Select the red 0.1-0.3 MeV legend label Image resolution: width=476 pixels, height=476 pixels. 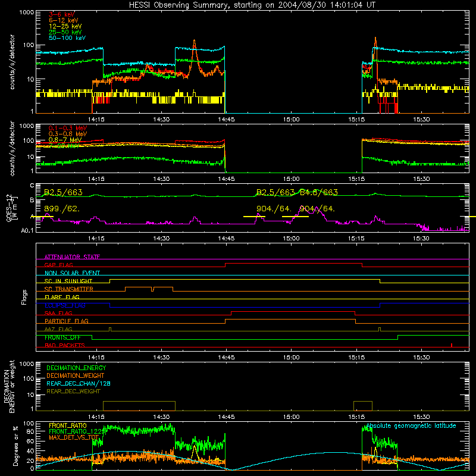[68, 128]
